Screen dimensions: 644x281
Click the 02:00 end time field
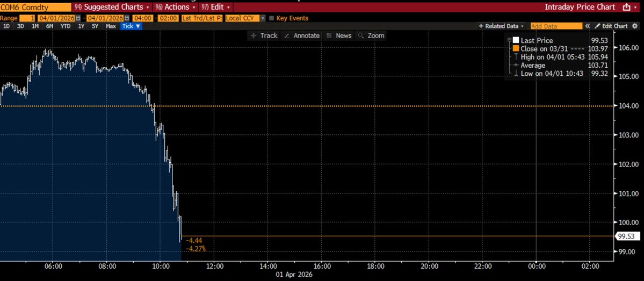tap(169, 18)
